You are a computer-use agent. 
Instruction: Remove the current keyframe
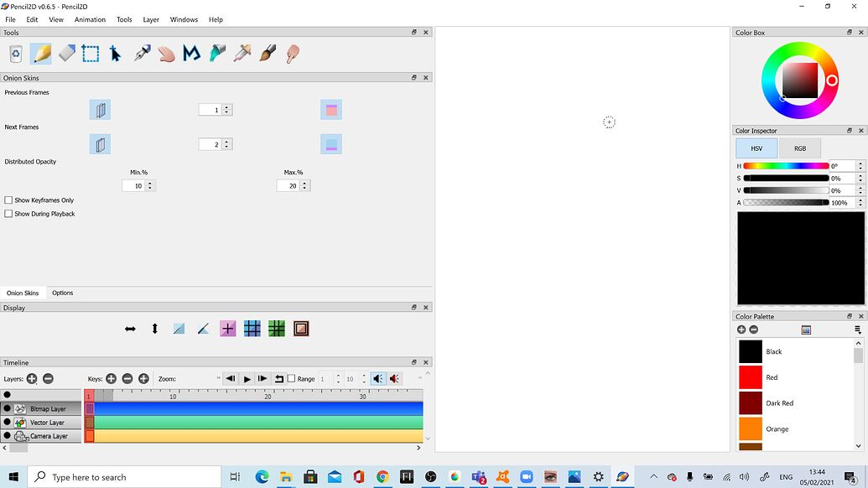click(x=127, y=378)
